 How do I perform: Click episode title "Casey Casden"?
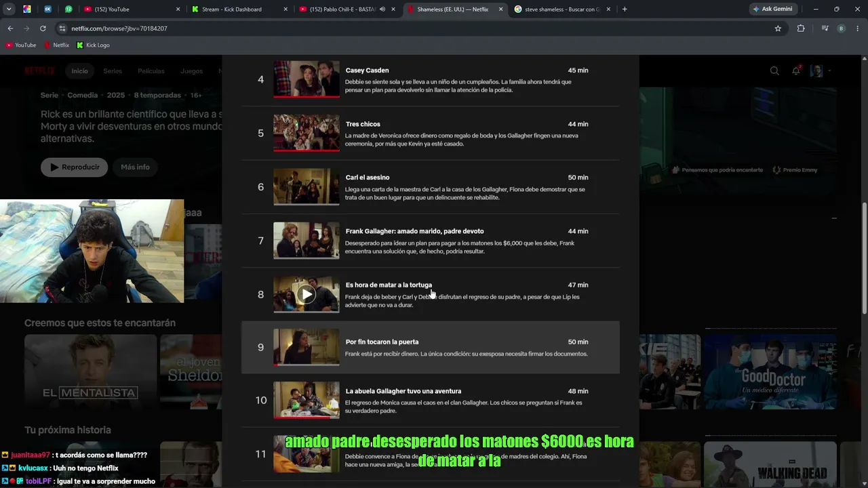pyautogui.click(x=367, y=70)
